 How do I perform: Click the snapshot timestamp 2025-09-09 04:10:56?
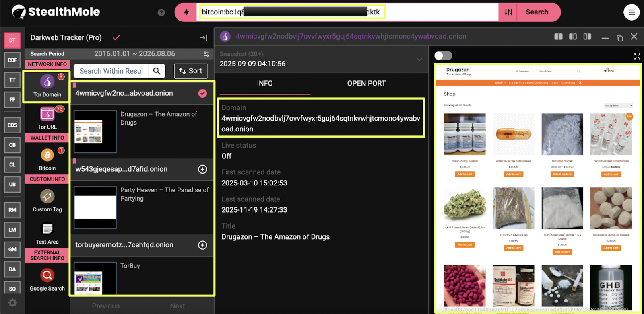click(x=252, y=64)
